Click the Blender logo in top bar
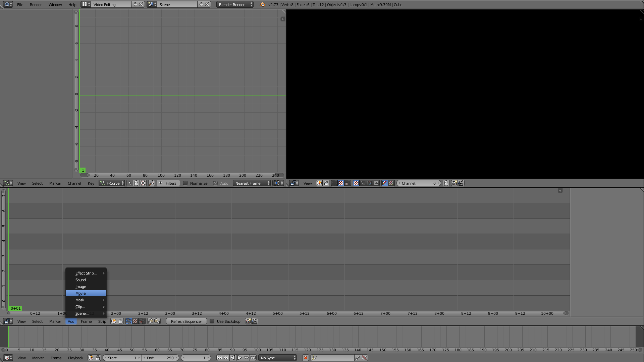644x362 pixels. [262, 5]
